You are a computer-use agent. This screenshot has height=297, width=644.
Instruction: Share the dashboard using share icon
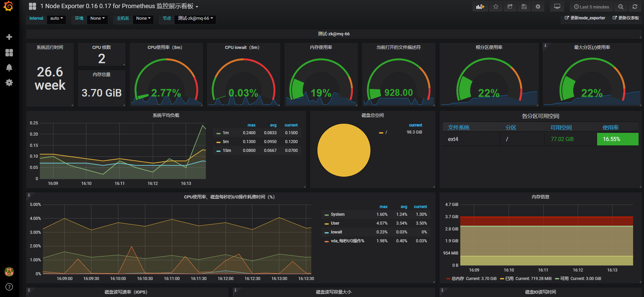(x=510, y=6)
